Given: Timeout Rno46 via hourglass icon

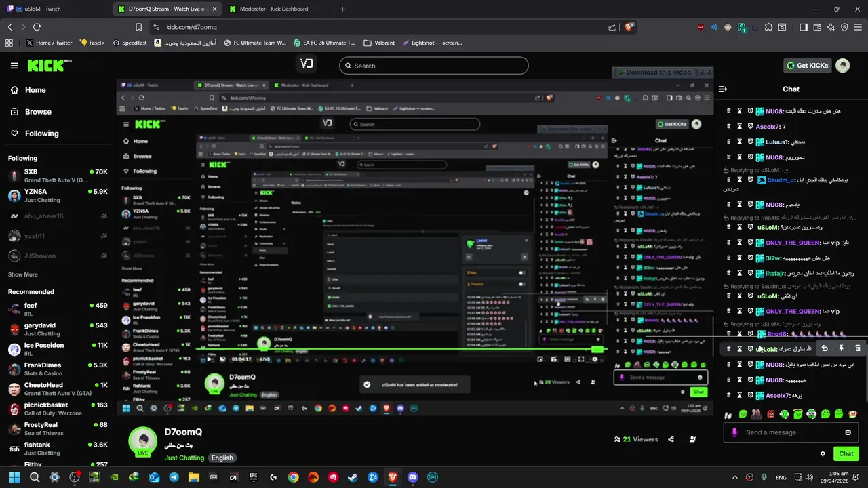Looking at the screenshot, I should [x=739, y=334].
